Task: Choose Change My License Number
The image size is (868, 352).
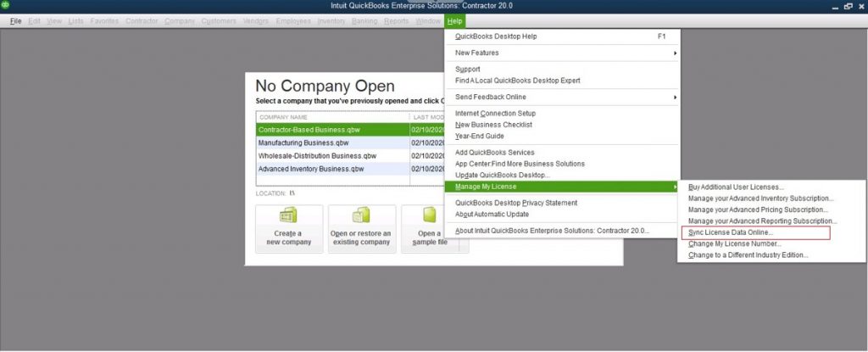Action: (x=771, y=244)
